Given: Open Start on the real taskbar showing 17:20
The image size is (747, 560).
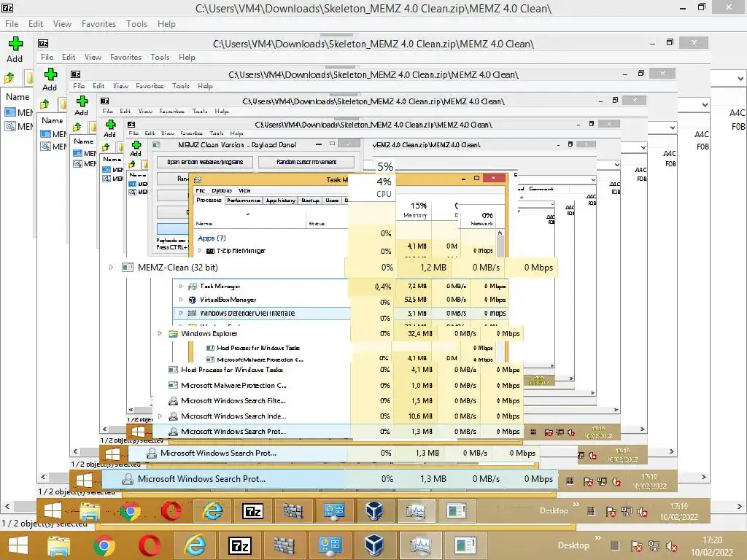Looking at the screenshot, I should click(x=18, y=545).
